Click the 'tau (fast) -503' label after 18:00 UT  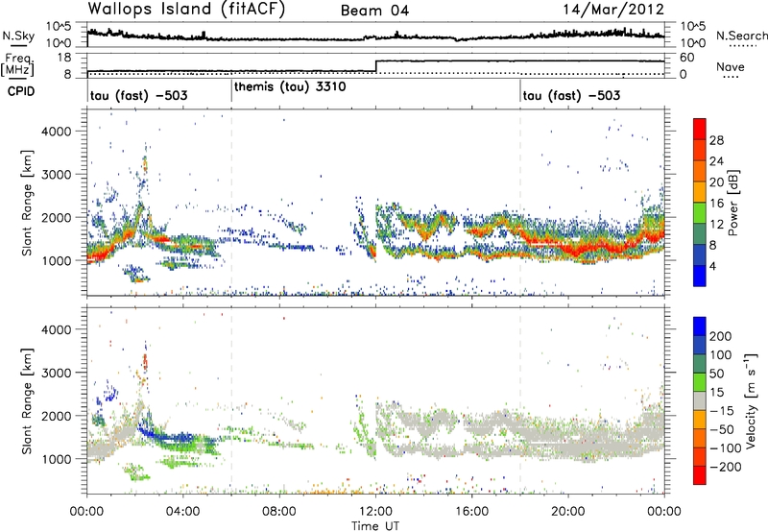[x=571, y=95]
